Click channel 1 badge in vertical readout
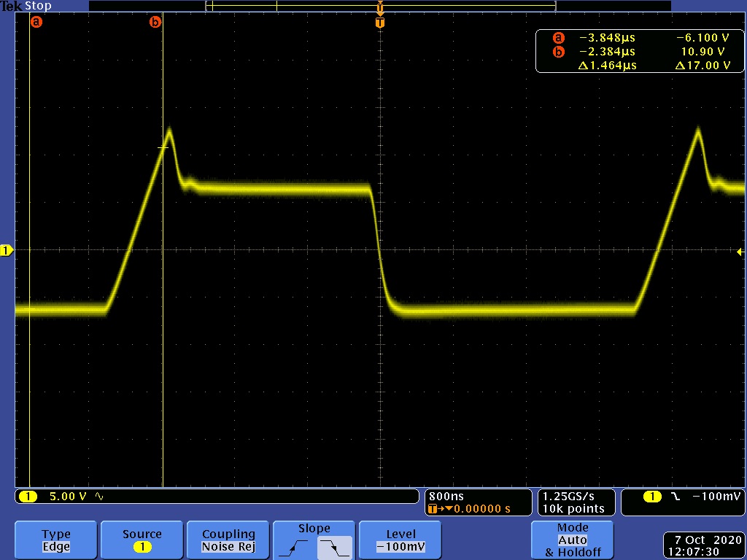The width and height of the screenshot is (747, 560). click(x=28, y=497)
